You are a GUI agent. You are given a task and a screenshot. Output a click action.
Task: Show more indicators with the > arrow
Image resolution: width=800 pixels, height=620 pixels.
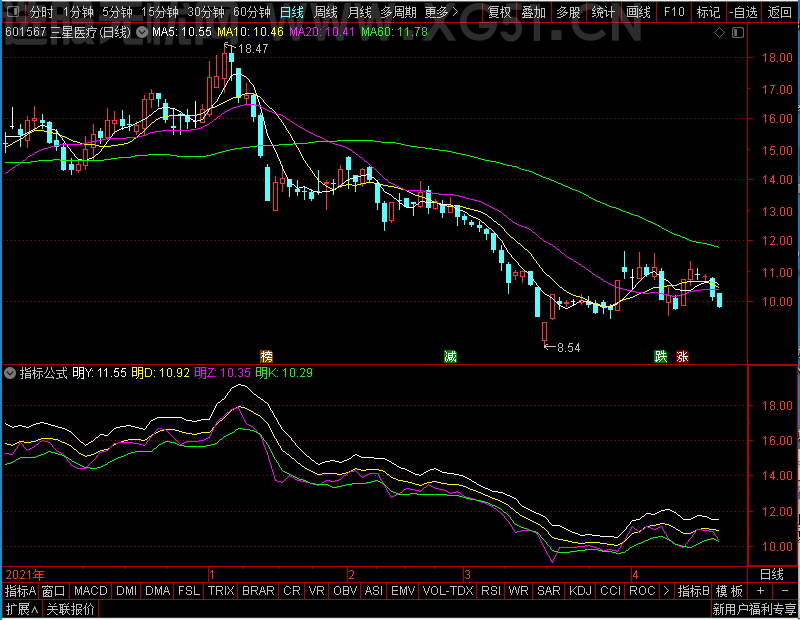click(x=666, y=590)
